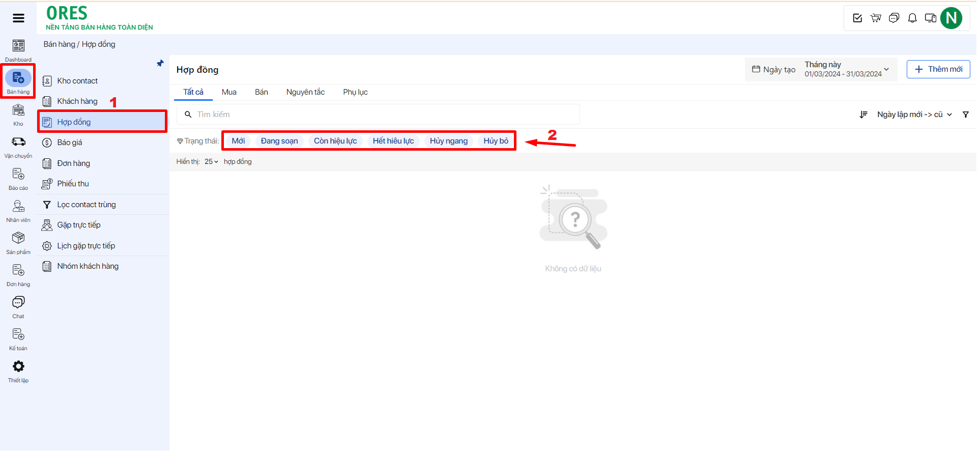Open the hamburger menu icon

click(x=18, y=18)
